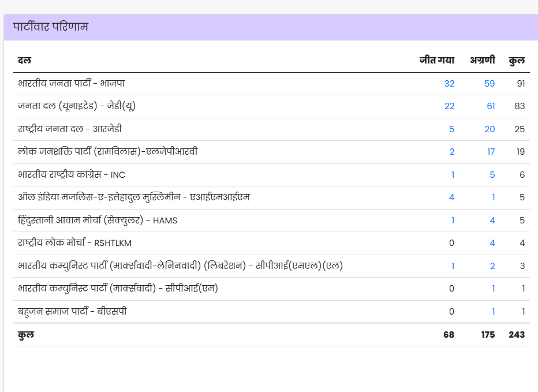The width and height of the screenshot is (538, 392).
Task: Click BJP's leading count link showing 59
Action: tap(490, 84)
